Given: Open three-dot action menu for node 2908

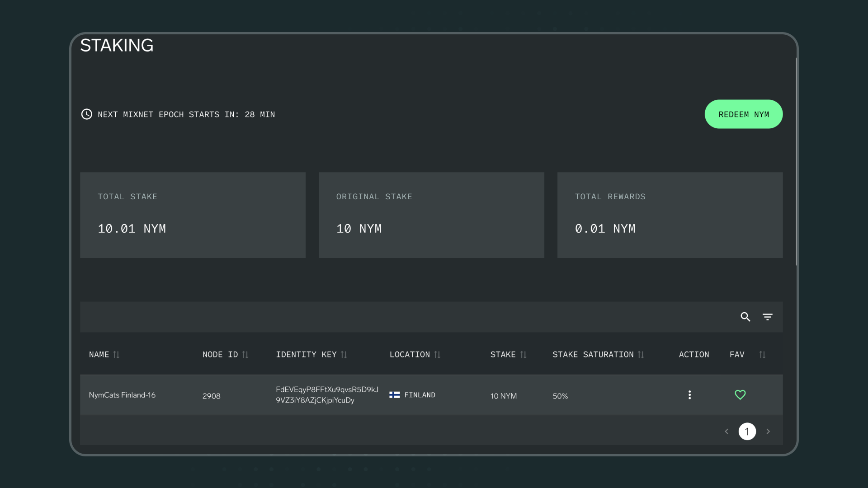Looking at the screenshot, I should coord(689,395).
